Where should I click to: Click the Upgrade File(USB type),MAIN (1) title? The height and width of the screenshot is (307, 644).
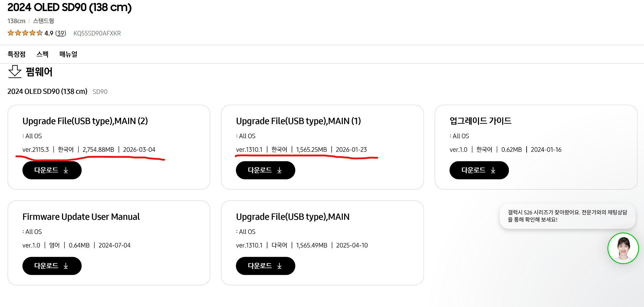click(298, 121)
